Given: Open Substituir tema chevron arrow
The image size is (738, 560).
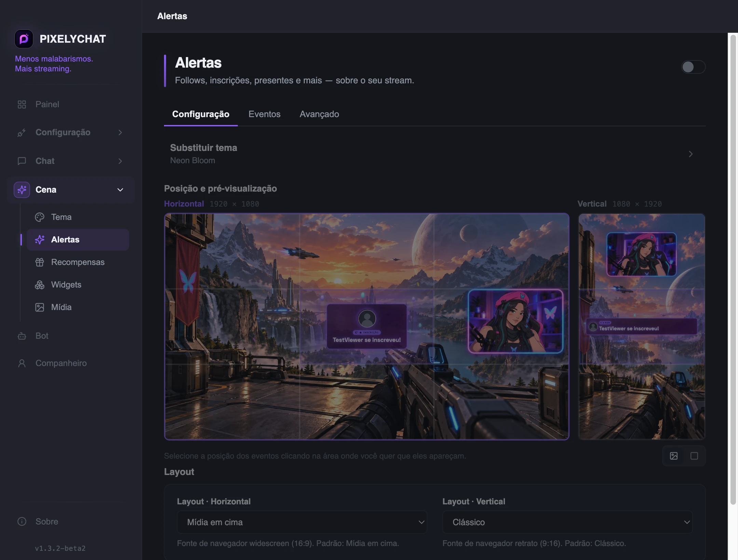Looking at the screenshot, I should 691,154.
